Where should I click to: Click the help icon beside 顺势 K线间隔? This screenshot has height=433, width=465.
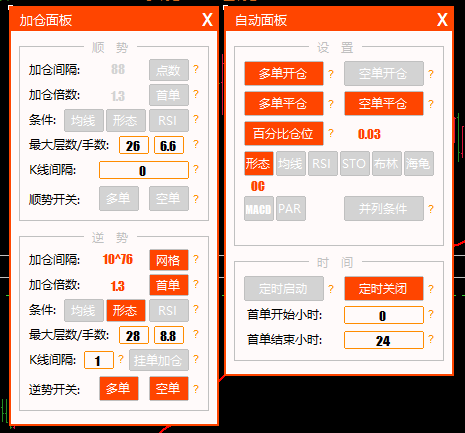(x=196, y=169)
